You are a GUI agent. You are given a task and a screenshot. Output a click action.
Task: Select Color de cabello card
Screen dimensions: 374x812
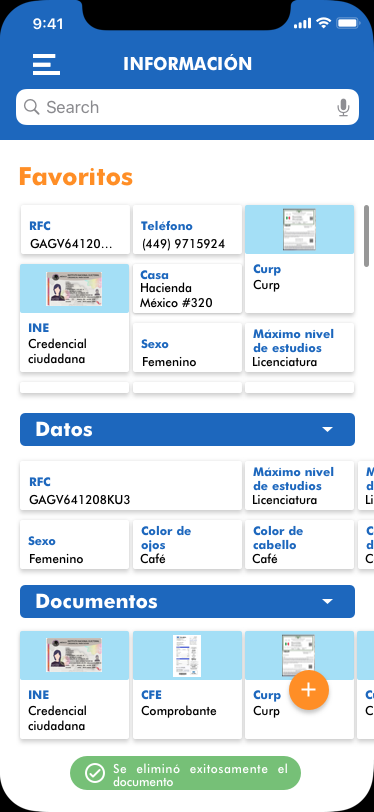tap(299, 545)
